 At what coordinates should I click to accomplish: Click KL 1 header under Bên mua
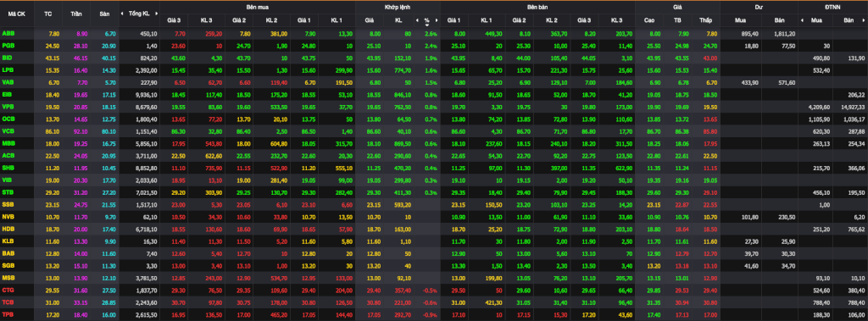(x=337, y=20)
